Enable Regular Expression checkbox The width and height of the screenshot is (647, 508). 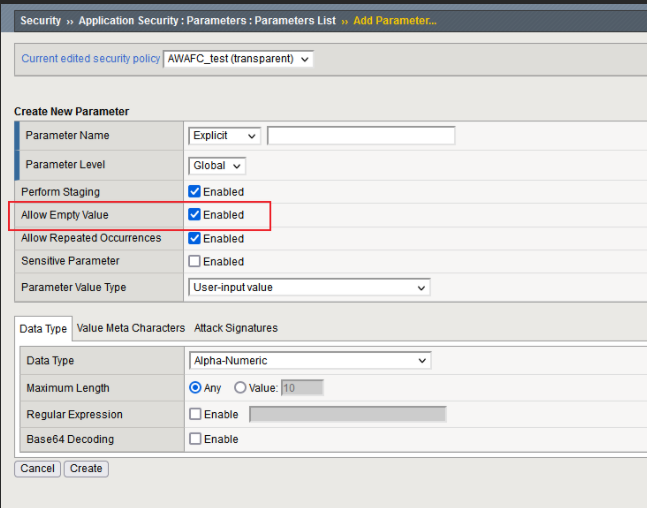coord(195,414)
